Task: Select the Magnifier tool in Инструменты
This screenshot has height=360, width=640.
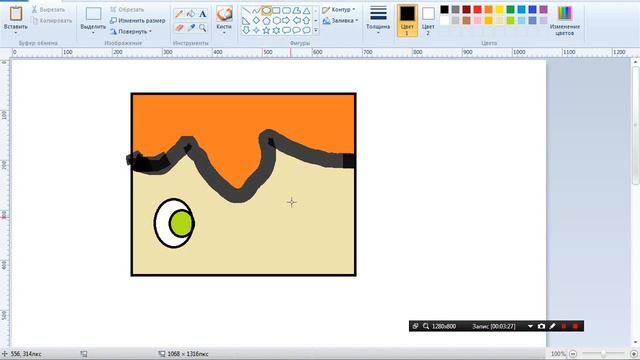Action: [203, 27]
